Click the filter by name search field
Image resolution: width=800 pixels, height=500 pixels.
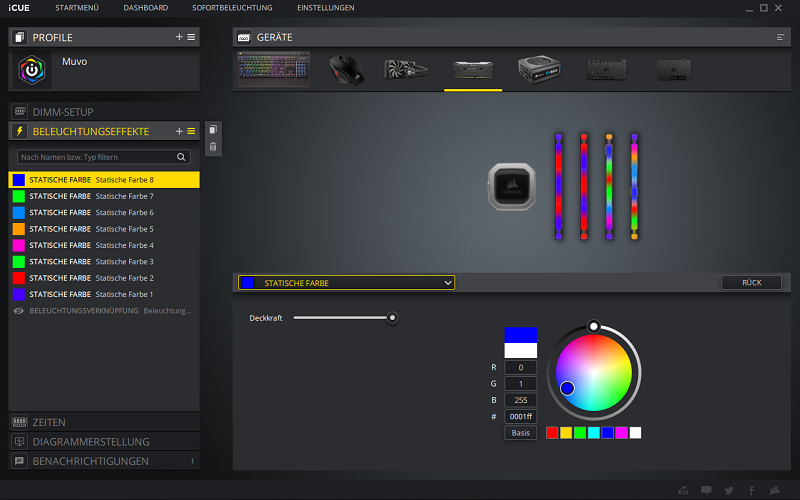pyautogui.click(x=104, y=157)
